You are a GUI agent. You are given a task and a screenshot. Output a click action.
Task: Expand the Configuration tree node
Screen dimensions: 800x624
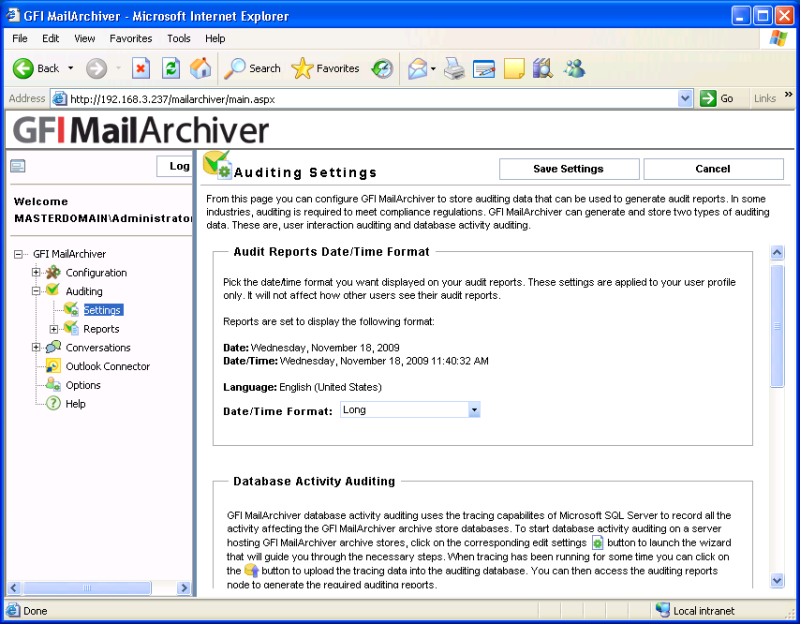[x=36, y=272]
